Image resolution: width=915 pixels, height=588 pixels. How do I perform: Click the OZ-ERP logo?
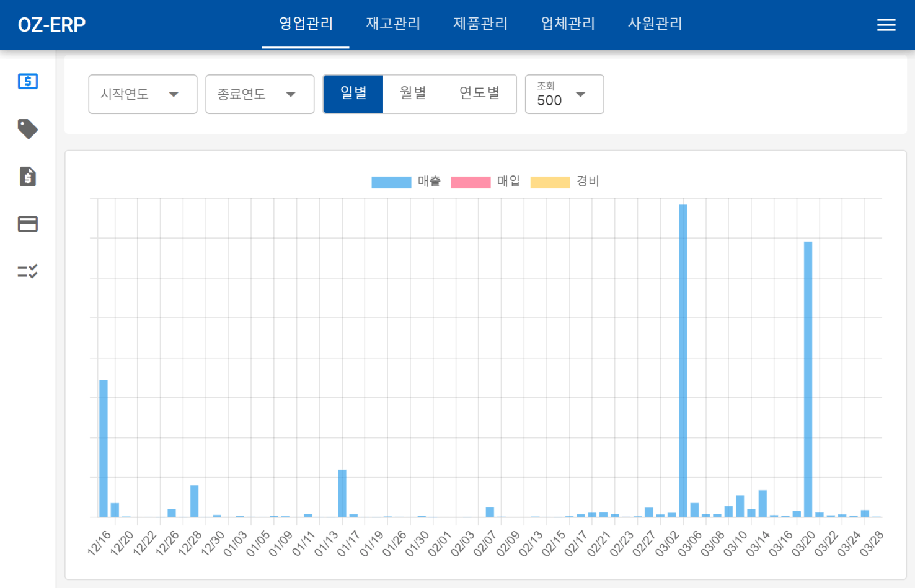[x=51, y=25]
